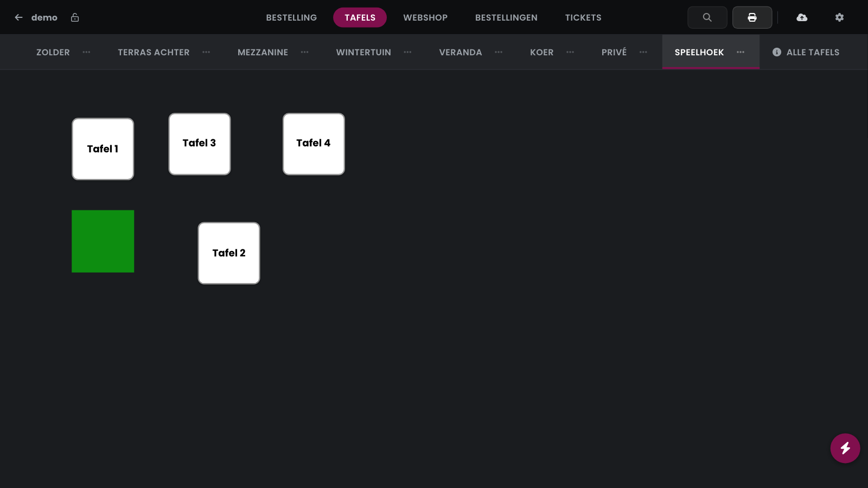Open the Koer options dots menu
The image size is (868, 488).
(x=570, y=52)
